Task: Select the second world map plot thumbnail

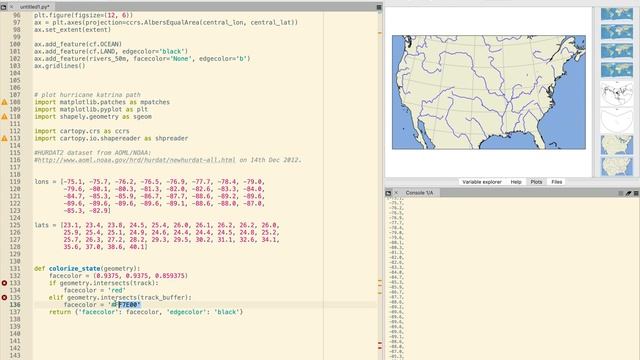Action: [x=617, y=32]
